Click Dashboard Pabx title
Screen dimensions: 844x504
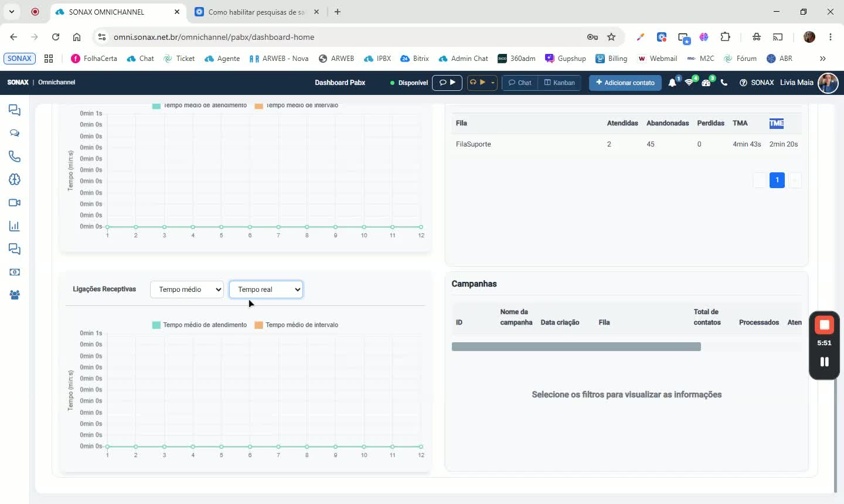coord(340,83)
